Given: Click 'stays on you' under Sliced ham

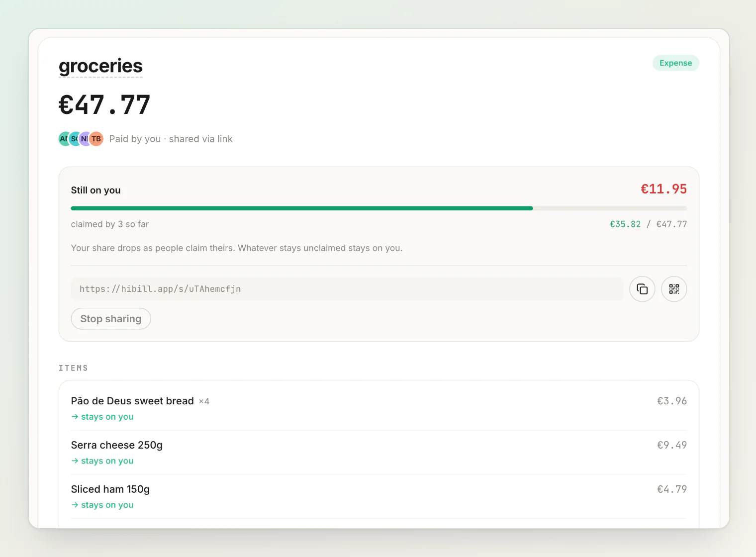Looking at the screenshot, I should (x=102, y=505).
